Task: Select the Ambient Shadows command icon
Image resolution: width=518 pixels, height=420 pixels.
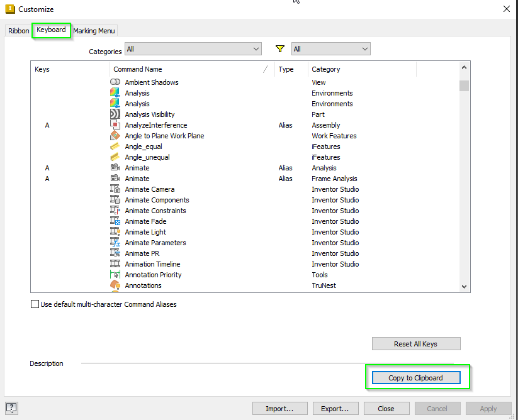Action: tap(115, 82)
